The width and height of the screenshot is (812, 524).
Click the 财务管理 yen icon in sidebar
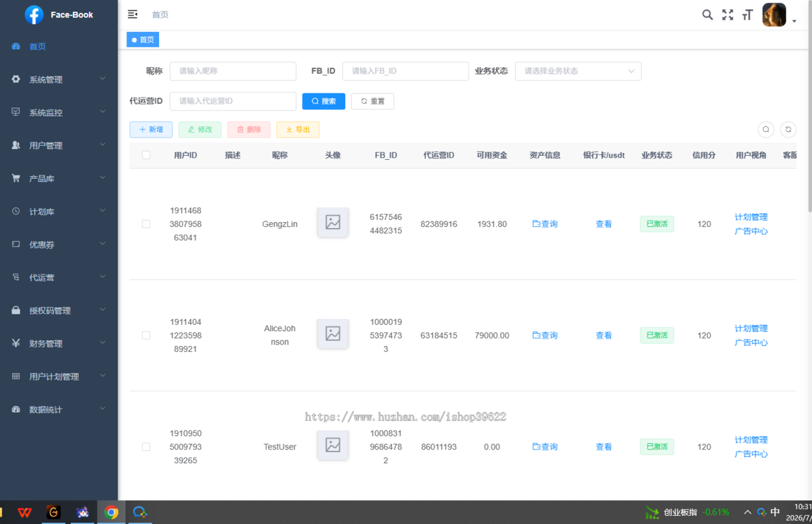[16, 343]
